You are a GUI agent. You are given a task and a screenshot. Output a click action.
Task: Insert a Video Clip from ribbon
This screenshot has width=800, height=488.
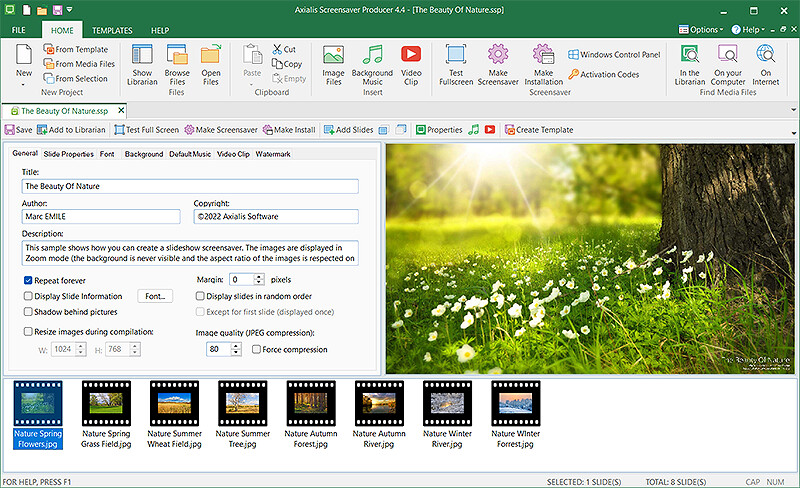click(411, 64)
